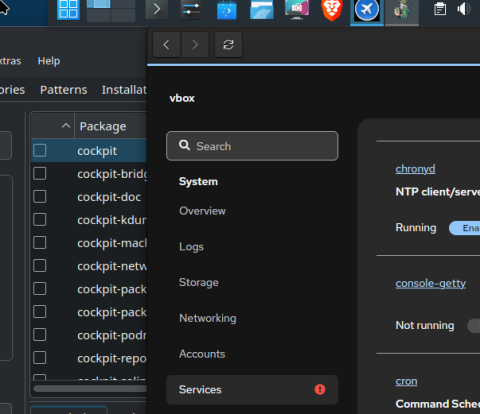The image size is (480, 414).
Task: Open the chronyd service link
Action: (x=415, y=169)
